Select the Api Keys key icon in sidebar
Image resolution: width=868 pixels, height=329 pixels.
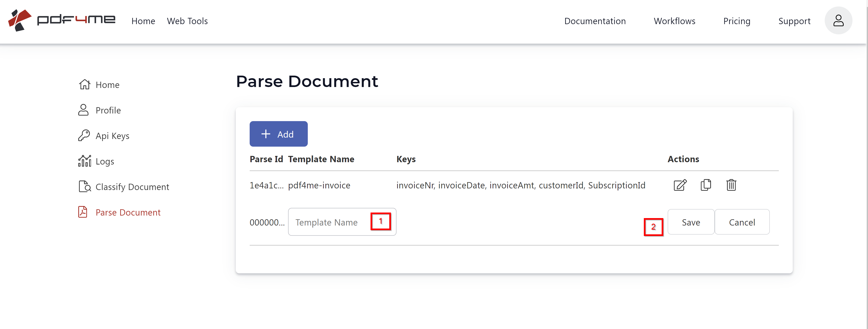84,135
